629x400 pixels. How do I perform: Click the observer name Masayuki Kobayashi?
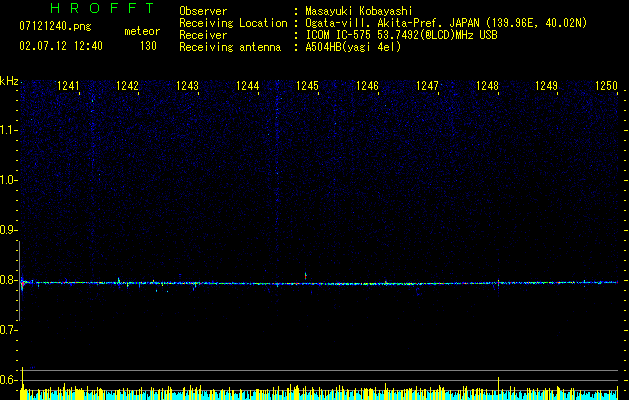(359, 11)
